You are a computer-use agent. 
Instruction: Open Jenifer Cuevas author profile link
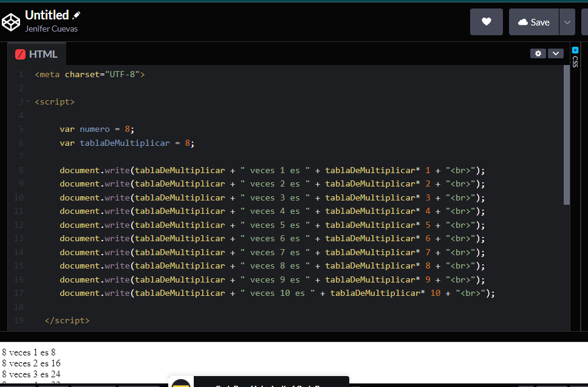(52, 29)
